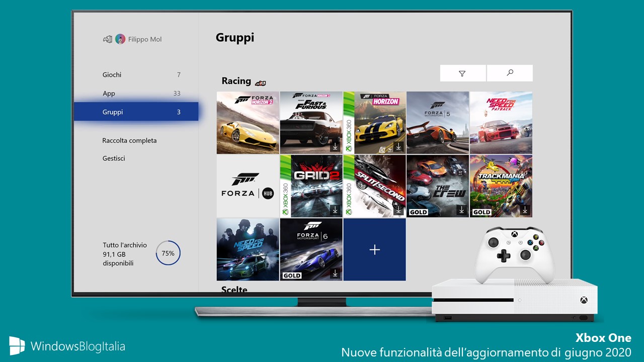Click the GOLD badge on Trackmania tile

coord(482,212)
